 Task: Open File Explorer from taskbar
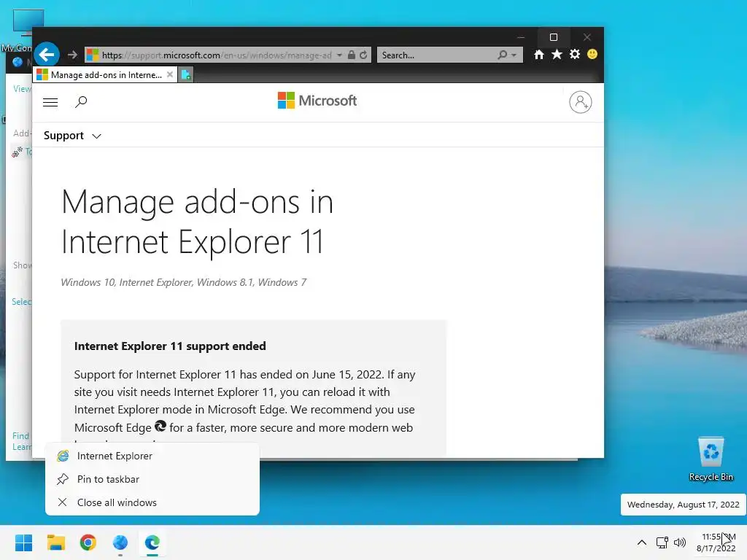point(56,542)
